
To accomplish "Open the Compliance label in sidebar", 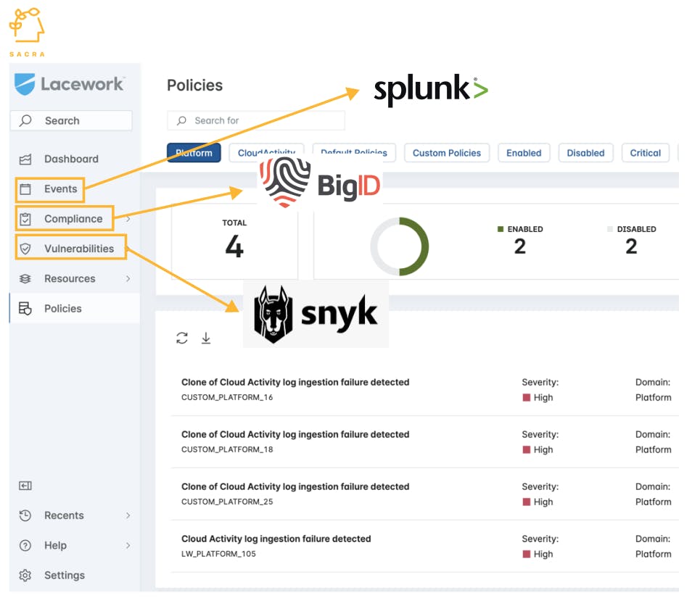I will (x=73, y=219).
